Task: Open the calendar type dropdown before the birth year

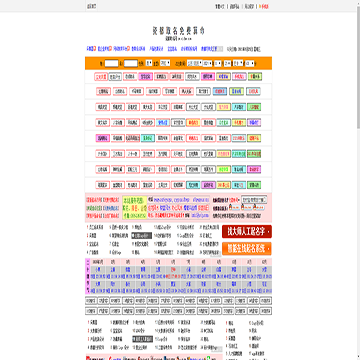Action: coord(195,63)
